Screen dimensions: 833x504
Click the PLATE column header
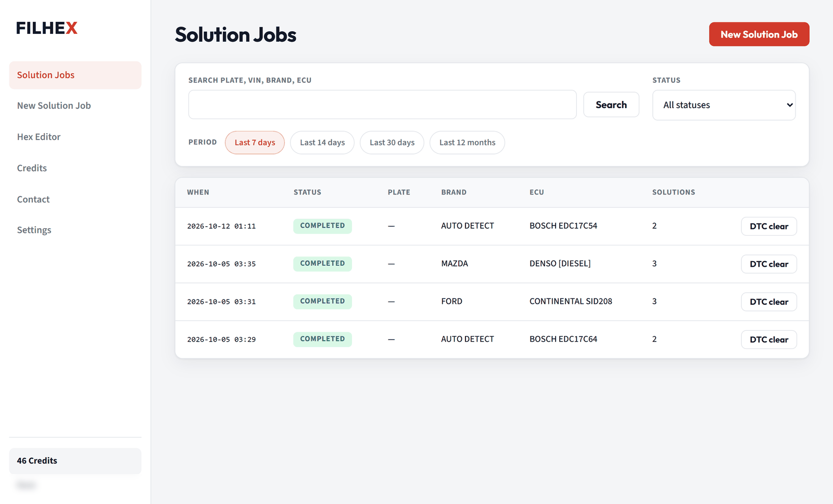tap(399, 192)
